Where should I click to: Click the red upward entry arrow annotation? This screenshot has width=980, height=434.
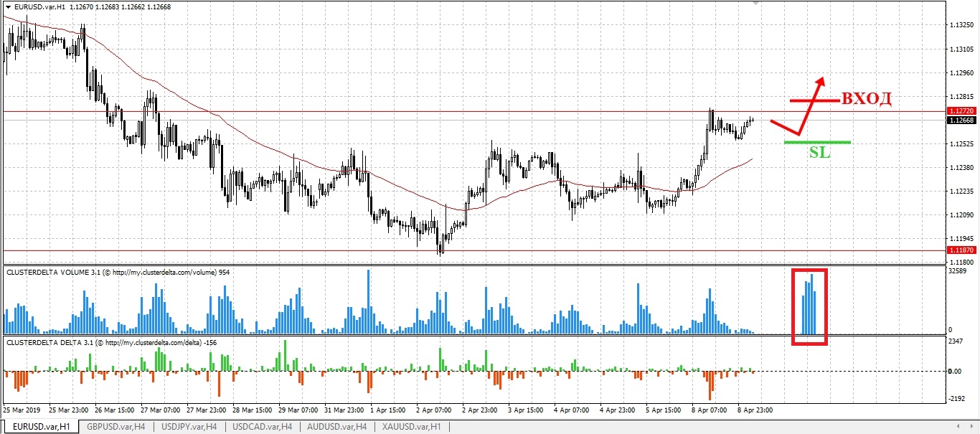pyautogui.click(x=816, y=92)
